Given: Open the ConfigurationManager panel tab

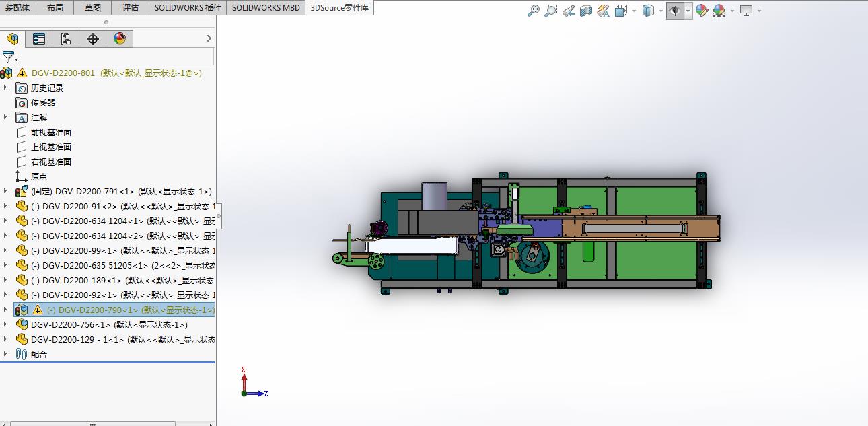Looking at the screenshot, I should coord(66,39).
